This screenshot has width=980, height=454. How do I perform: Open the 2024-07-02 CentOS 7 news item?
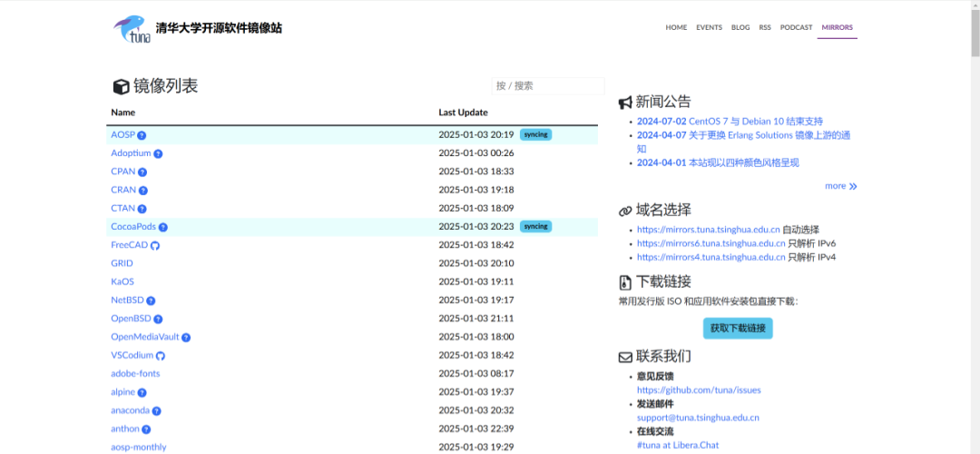[730, 122]
